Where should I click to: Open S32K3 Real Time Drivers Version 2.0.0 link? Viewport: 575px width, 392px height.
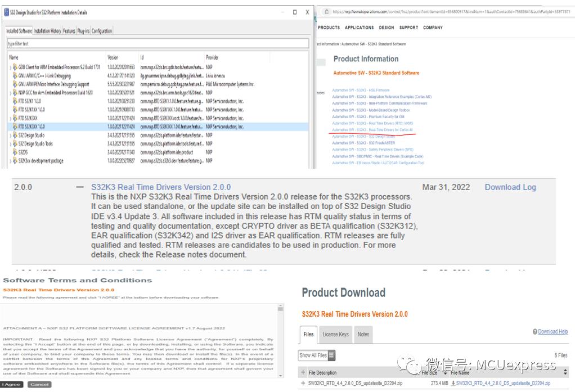[x=161, y=187]
